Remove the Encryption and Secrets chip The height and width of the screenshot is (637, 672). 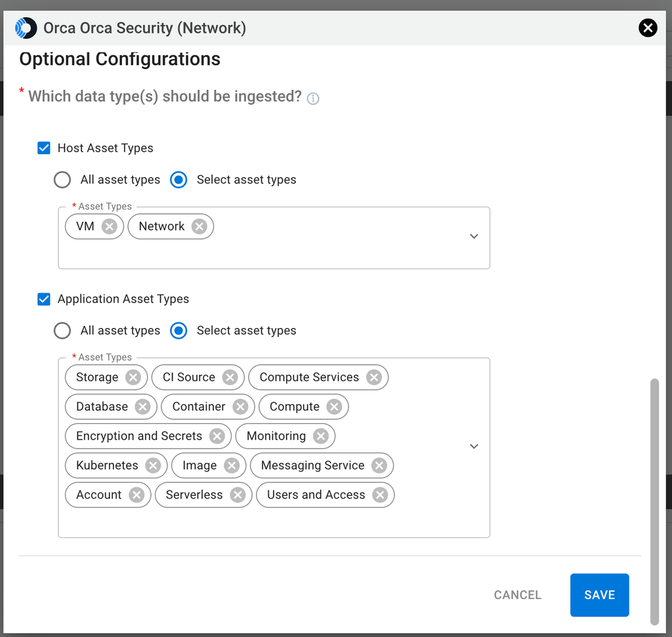pyautogui.click(x=217, y=436)
